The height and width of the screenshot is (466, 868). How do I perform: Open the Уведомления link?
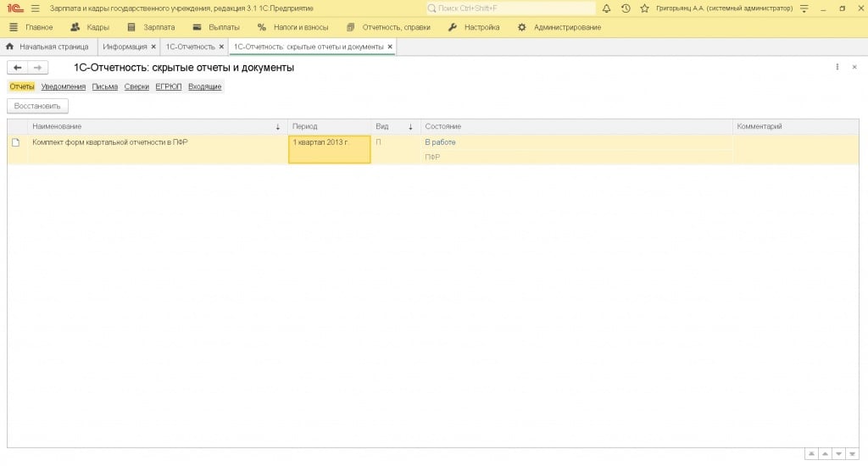click(64, 86)
